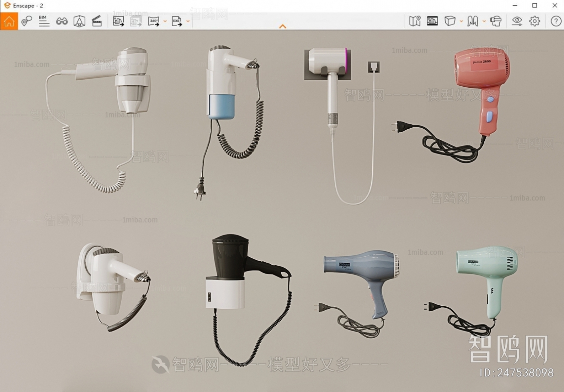Expand the EXE export dropdown arrow
This screenshot has height=392, width=564.
188,22
